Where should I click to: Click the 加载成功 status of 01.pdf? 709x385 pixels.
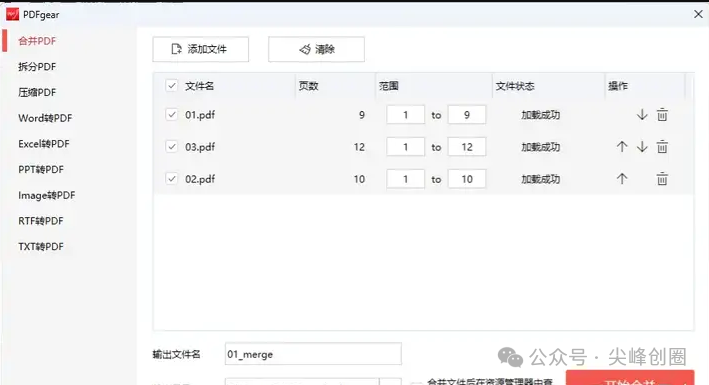[540, 115]
